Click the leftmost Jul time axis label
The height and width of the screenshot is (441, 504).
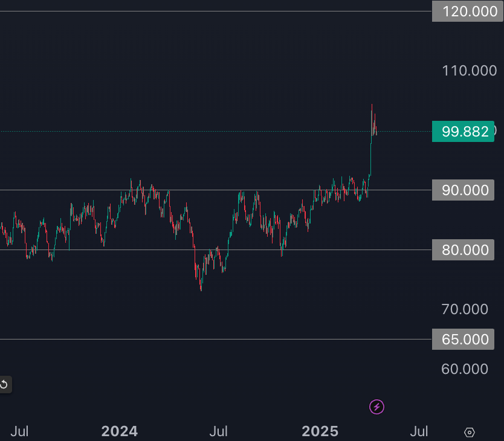19,431
